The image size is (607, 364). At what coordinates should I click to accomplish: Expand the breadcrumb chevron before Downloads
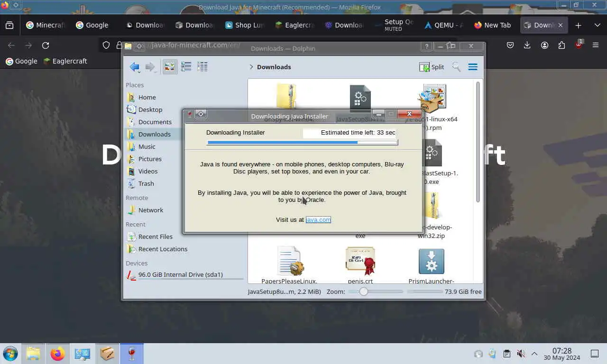click(251, 67)
